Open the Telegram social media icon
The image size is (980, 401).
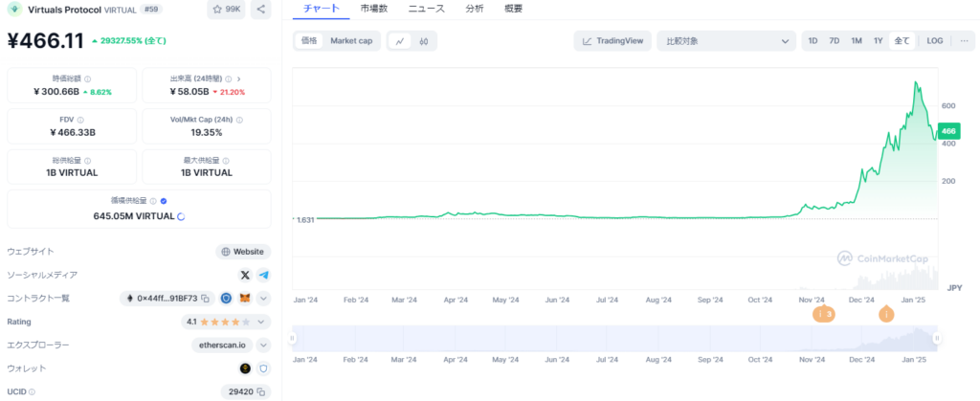264,275
